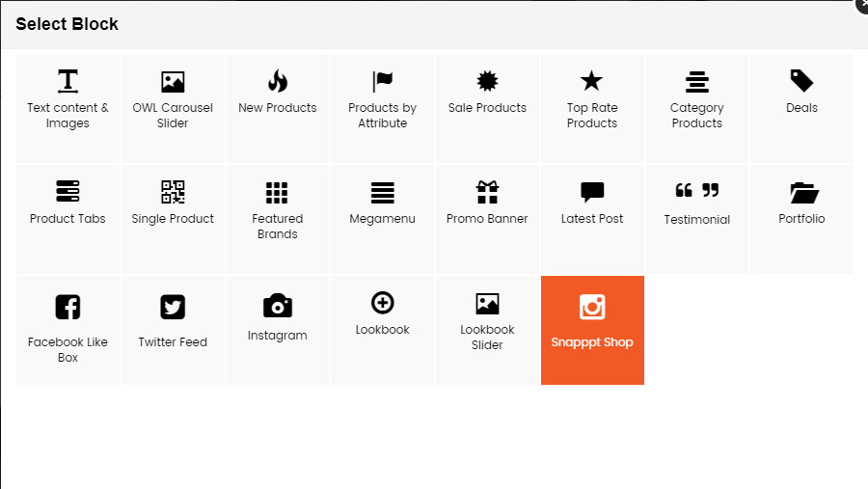Select the Text content & Images block
Image resolution: width=868 pixels, height=489 pixels.
(x=68, y=109)
